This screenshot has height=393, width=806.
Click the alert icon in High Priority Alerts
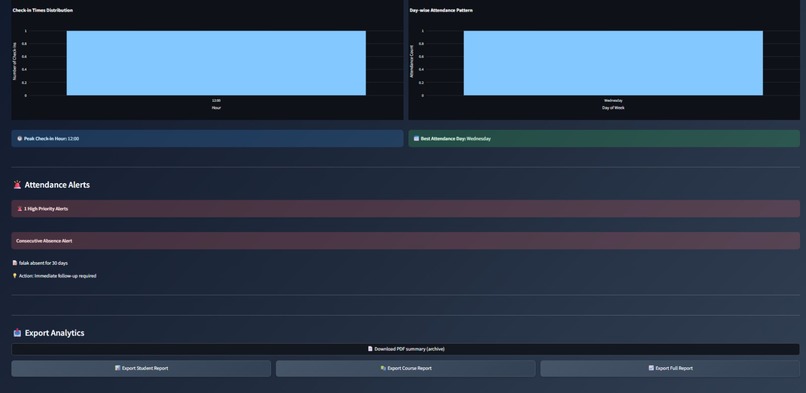(20, 209)
